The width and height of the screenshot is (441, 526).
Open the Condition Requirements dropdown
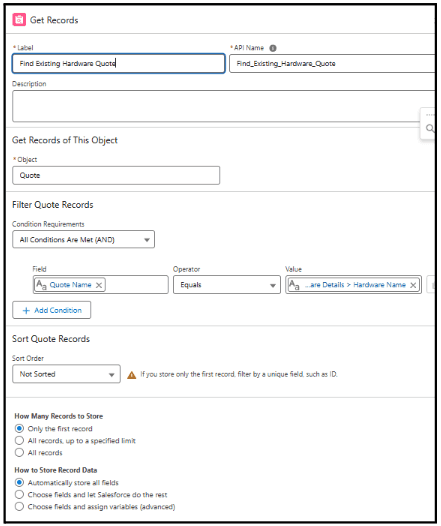click(84, 240)
